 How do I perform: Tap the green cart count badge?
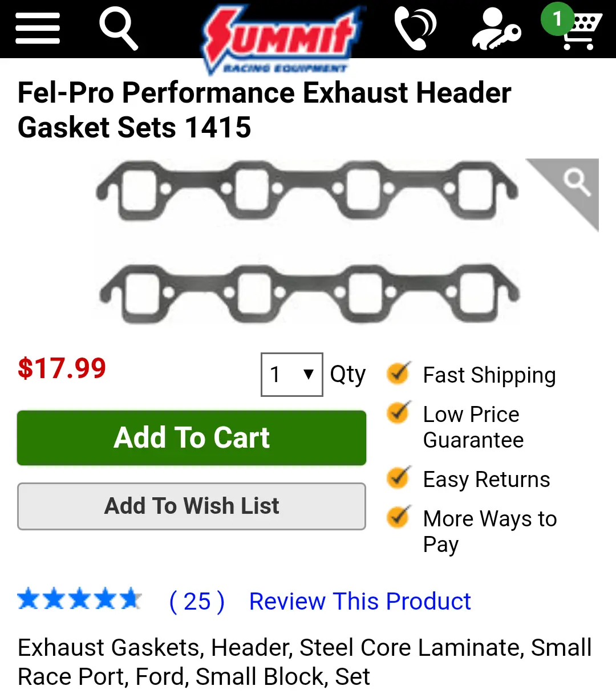[557, 19]
